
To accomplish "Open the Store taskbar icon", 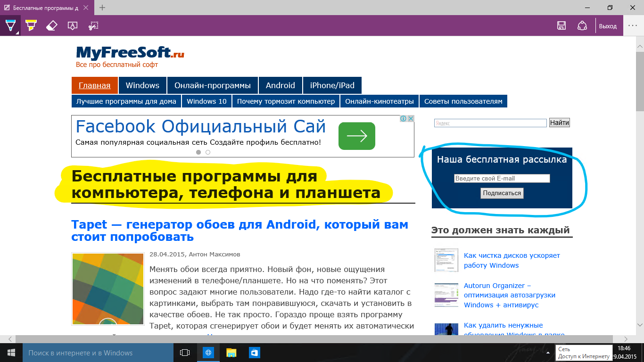I will pyautogui.click(x=254, y=353).
